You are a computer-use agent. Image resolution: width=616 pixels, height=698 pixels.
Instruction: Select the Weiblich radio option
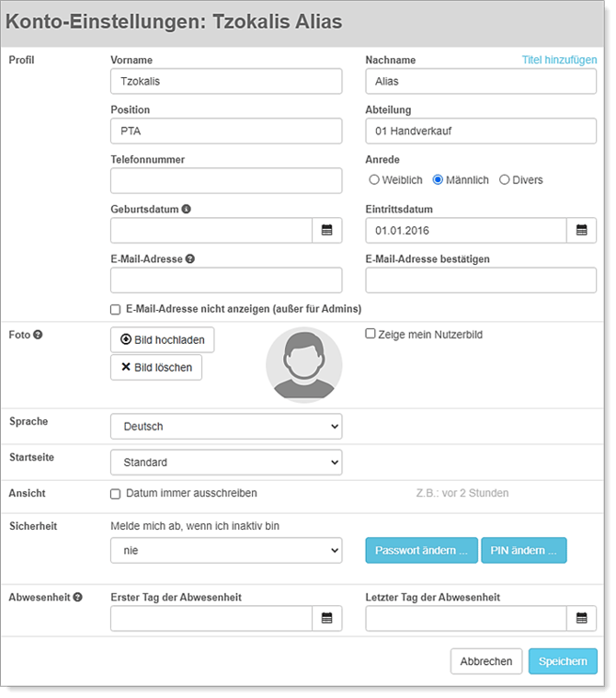(x=374, y=180)
